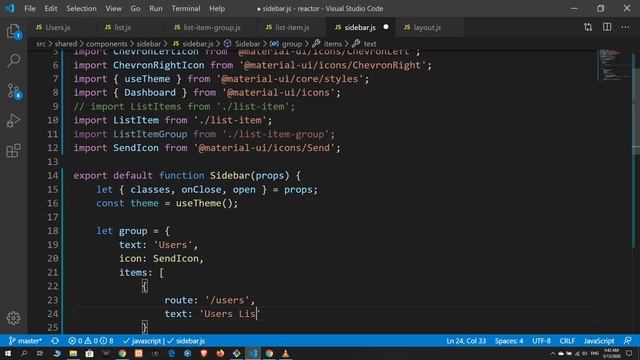The image size is (640, 360).
Task: Open the Edit menu
Action: [x=51, y=8]
